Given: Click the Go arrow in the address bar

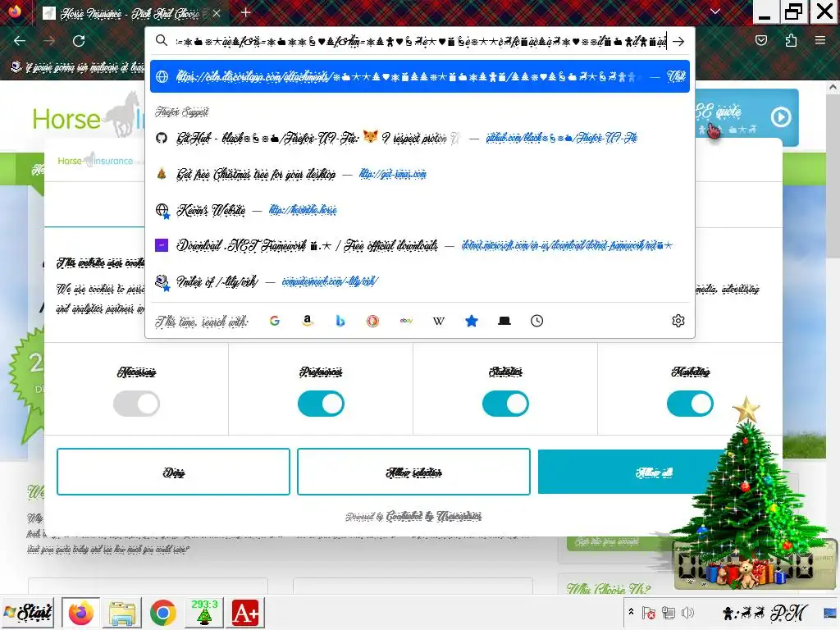Looking at the screenshot, I should pyautogui.click(x=678, y=41).
